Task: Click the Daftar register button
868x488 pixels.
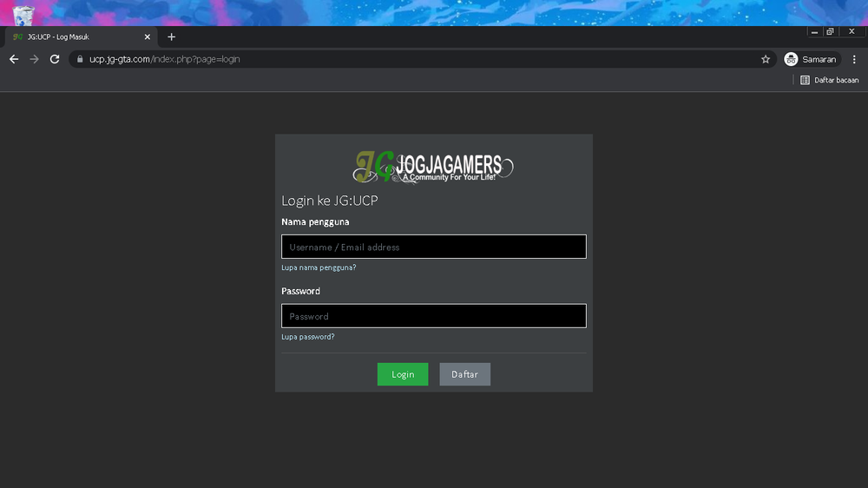Action: (464, 374)
